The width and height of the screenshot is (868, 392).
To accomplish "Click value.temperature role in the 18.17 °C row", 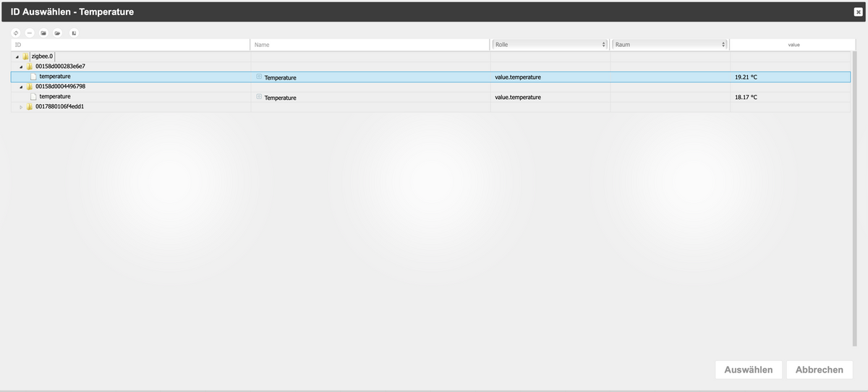I will tap(518, 98).
